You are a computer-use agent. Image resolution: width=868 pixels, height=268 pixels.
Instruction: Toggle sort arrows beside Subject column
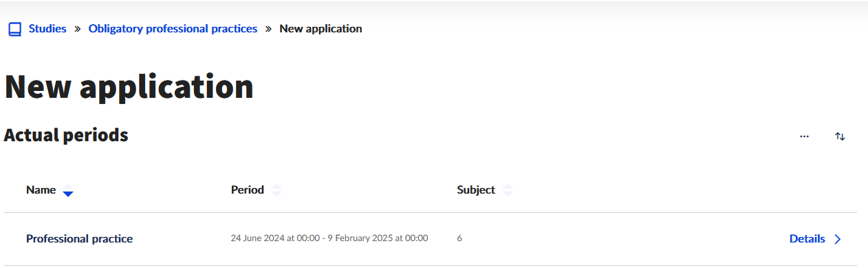(508, 191)
